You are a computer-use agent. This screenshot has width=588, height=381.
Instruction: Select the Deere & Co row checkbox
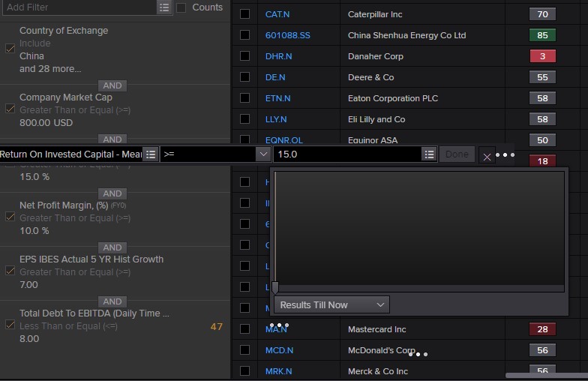tap(244, 77)
